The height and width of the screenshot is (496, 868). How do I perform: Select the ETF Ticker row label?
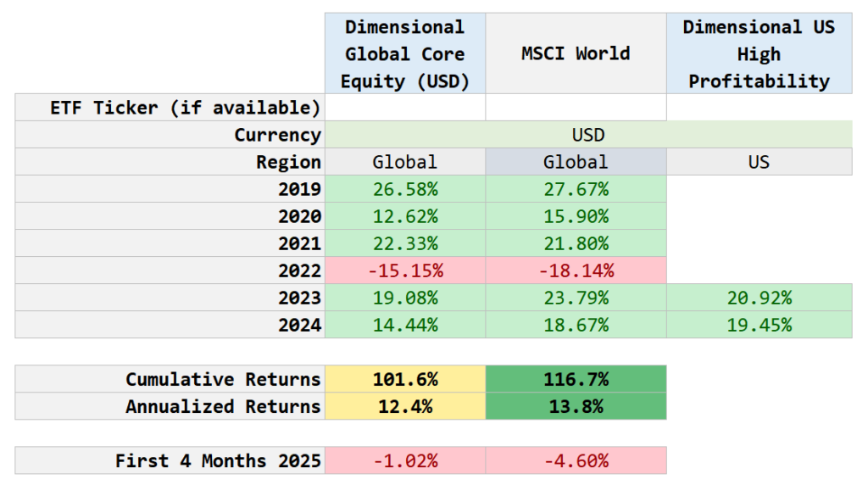click(170, 108)
